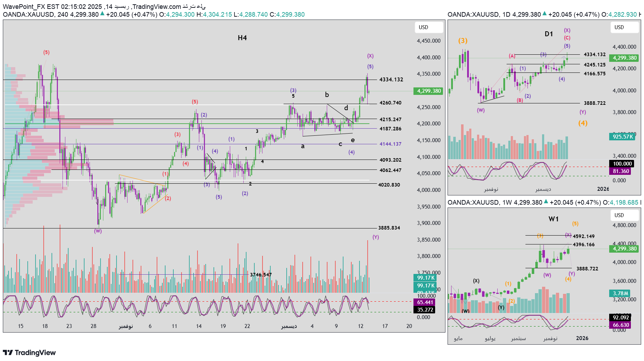The height and width of the screenshot is (361, 644).
Task: Open the TradingView.com link in the header
Action: click(157, 7)
